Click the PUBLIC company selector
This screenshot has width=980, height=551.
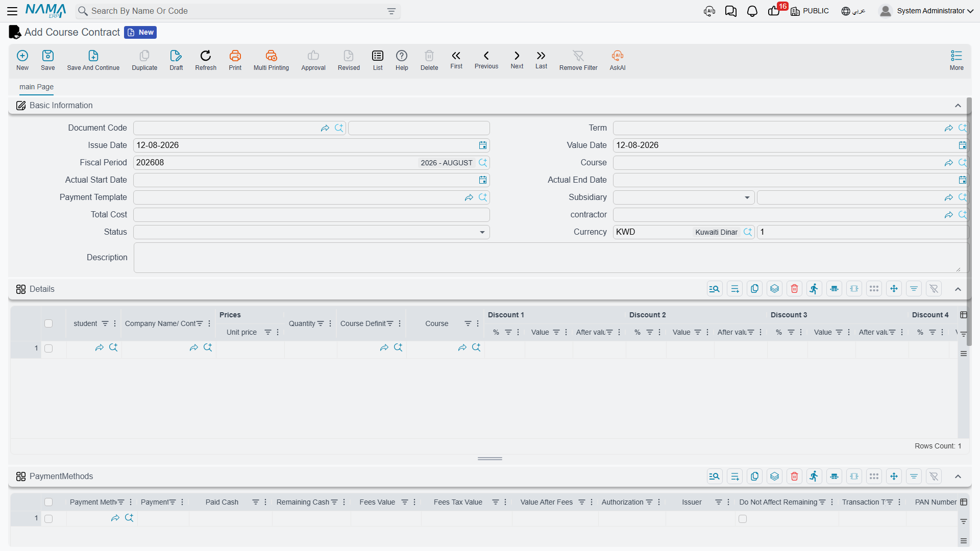point(810,11)
